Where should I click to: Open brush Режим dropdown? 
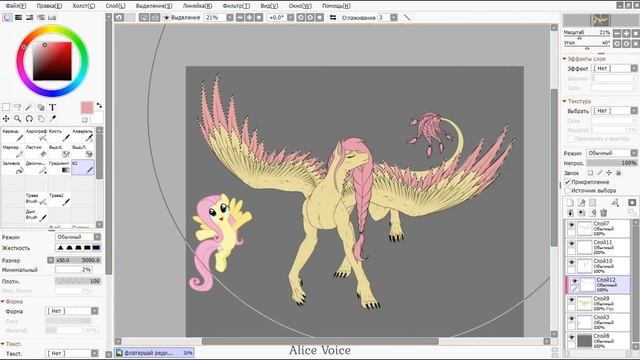click(x=78, y=237)
